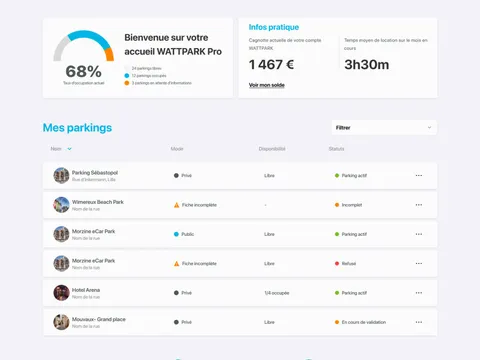The image size is (480, 360).
Task: Click the red Refusé status dot
Action: pyautogui.click(x=337, y=263)
